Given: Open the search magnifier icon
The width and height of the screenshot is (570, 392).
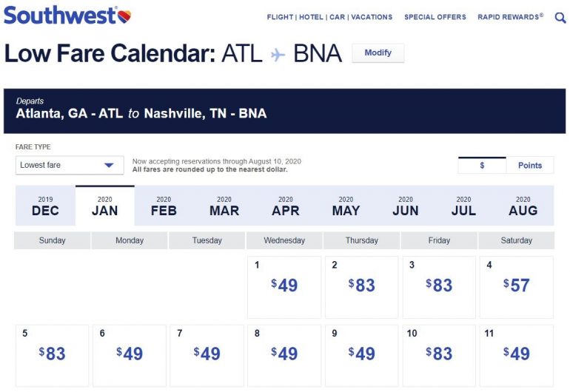Looking at the screenshot, I should pos(560,17).
